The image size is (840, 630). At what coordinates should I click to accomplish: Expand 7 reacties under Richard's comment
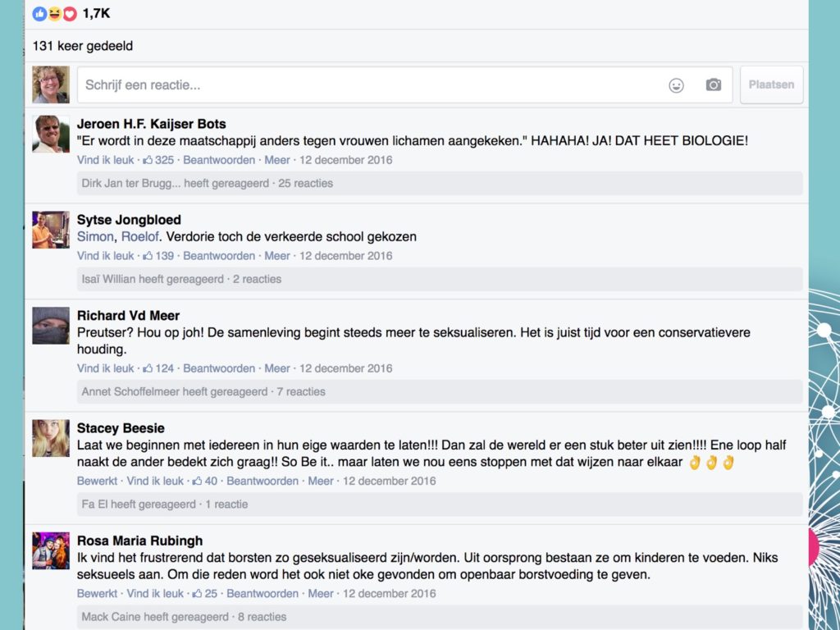coord(300,391)
